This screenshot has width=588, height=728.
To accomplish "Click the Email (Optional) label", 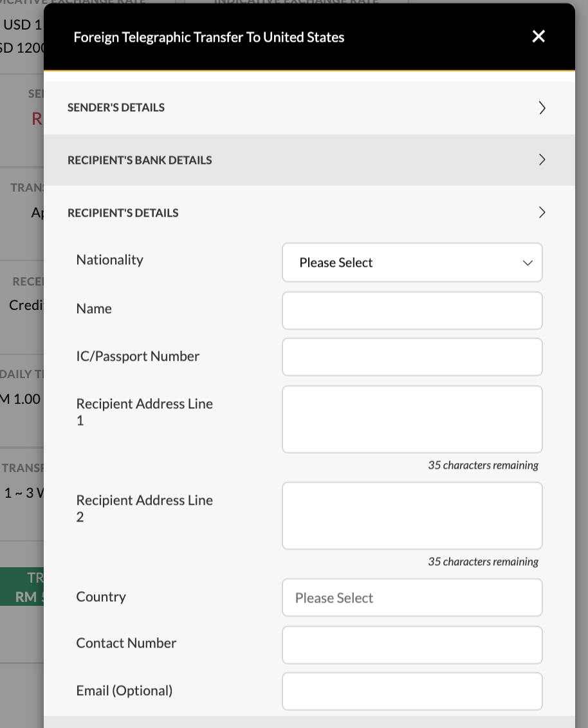I will [x=124, y=691].
